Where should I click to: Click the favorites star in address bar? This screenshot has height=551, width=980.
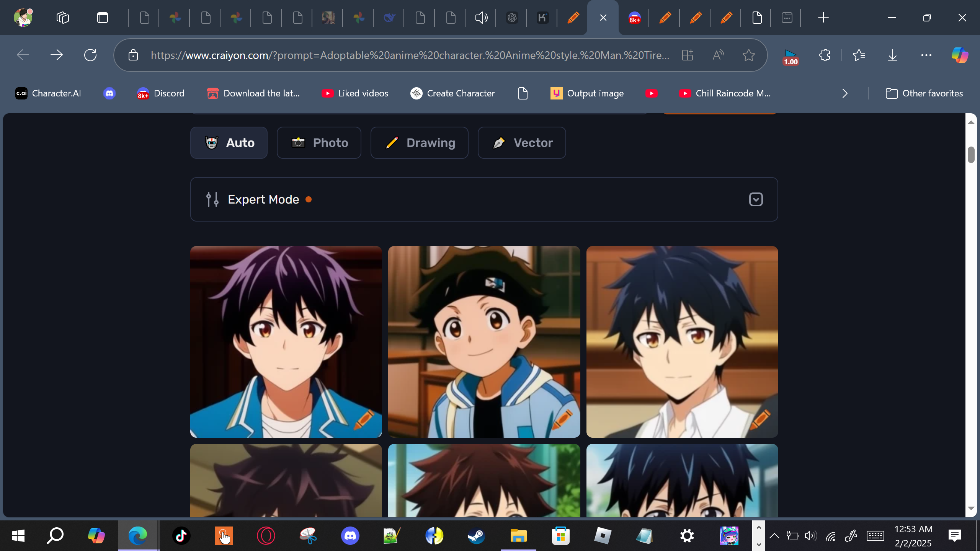(x=748, y=55)
